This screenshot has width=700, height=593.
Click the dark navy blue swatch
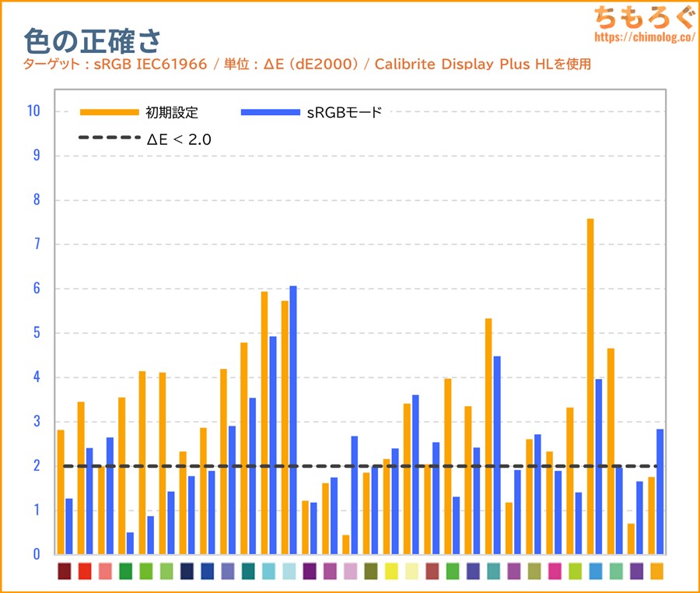pos(187,572)
